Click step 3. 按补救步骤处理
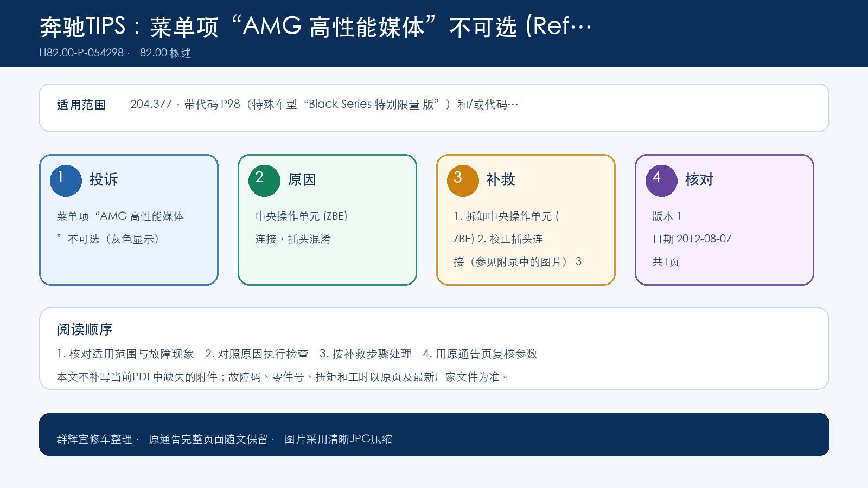This screenshot has height=488, width=868. [366, 354]
